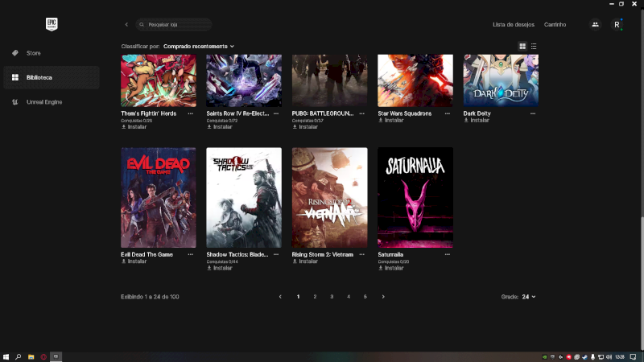This screenshot has height=362, width=644.
Task: Open options for Shadow Tactics
Action: (276, 254)
